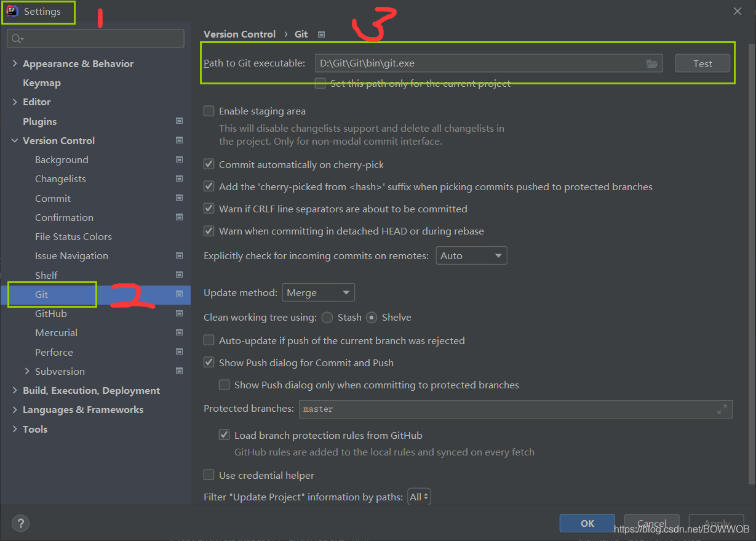Toggle Load branch protection rules from GitHub

tap(225, 435)
